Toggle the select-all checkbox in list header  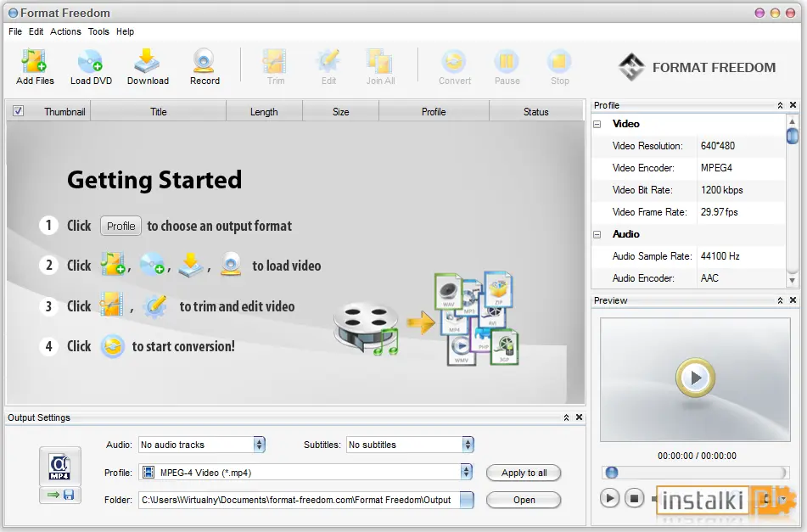18,111
